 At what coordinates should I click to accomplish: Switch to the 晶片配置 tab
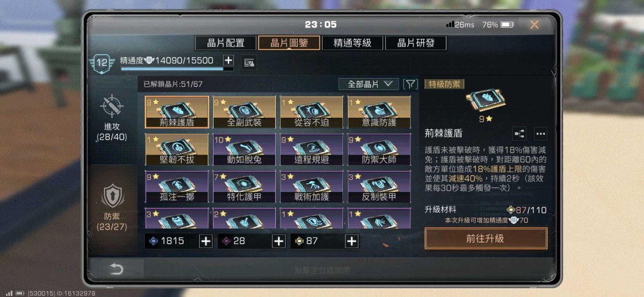(226, 43)
